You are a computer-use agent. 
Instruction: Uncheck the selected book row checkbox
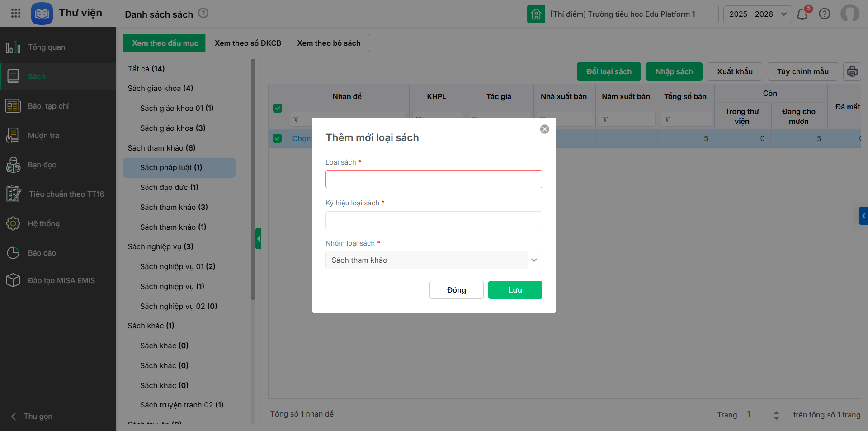click(x=278, y=138)
